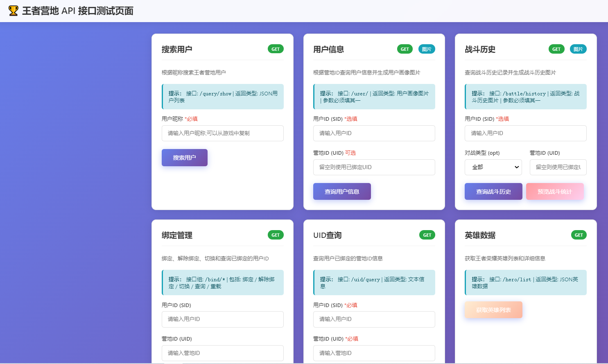Open the 对战类型 dropdown showing 全部

[x=493, y=167]
